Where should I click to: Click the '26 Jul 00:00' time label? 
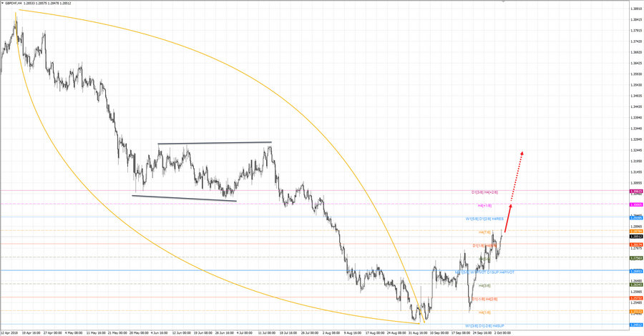coord(311,333)
